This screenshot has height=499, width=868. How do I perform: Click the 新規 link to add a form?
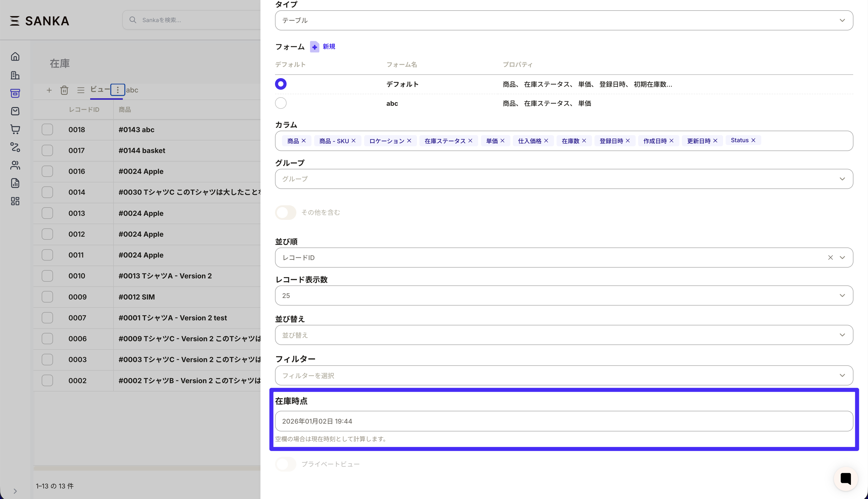click(x=328, y=47)
